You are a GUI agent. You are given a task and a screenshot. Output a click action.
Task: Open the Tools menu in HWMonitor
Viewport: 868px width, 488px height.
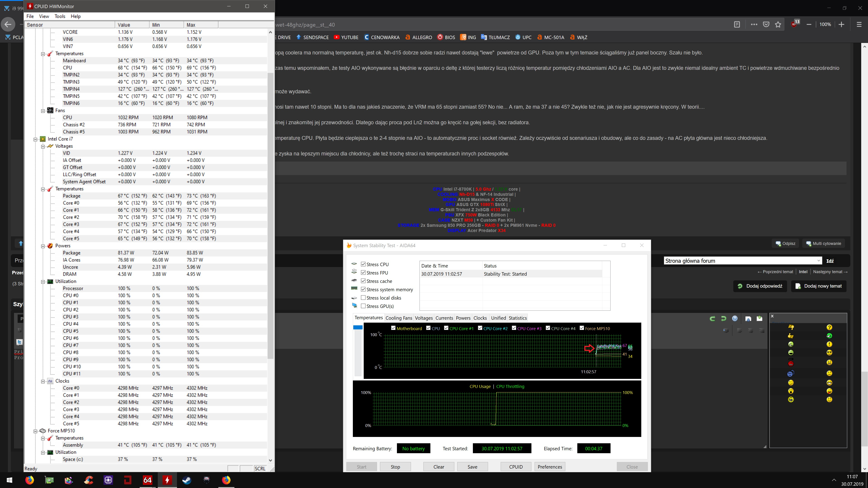point(60,16)
